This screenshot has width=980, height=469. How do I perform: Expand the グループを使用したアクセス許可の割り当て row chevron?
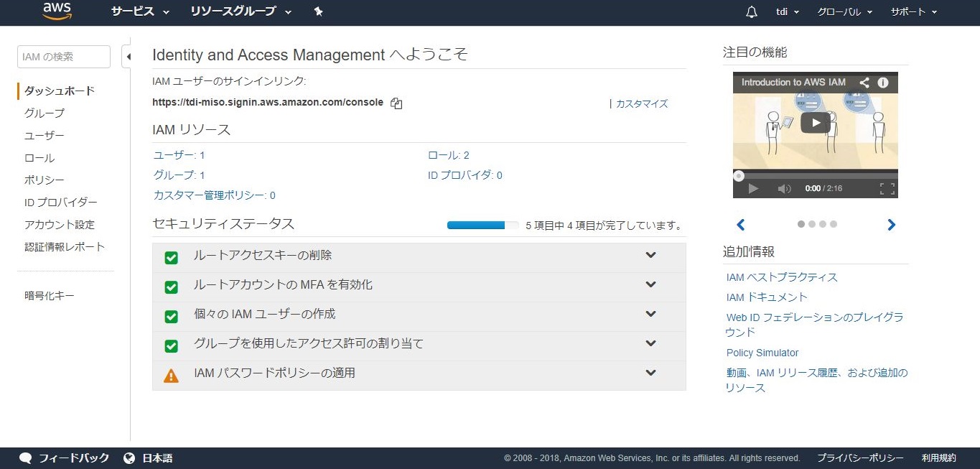(x=650, y=344)
